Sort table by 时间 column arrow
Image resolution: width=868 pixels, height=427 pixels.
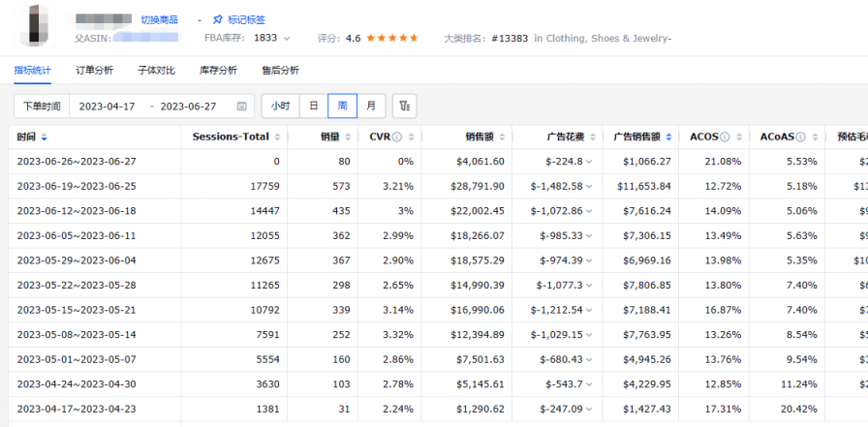click(x=44, y=137)
